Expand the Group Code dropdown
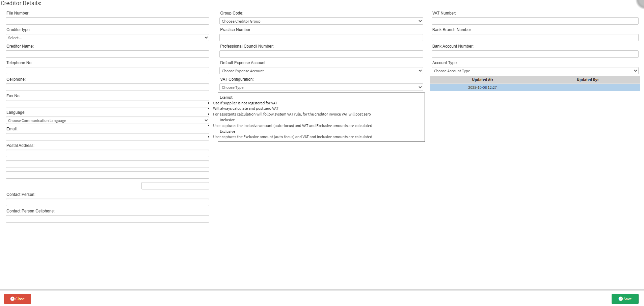Image resolution: width=644 pixels, height=306 pixels. pos(321,21)
